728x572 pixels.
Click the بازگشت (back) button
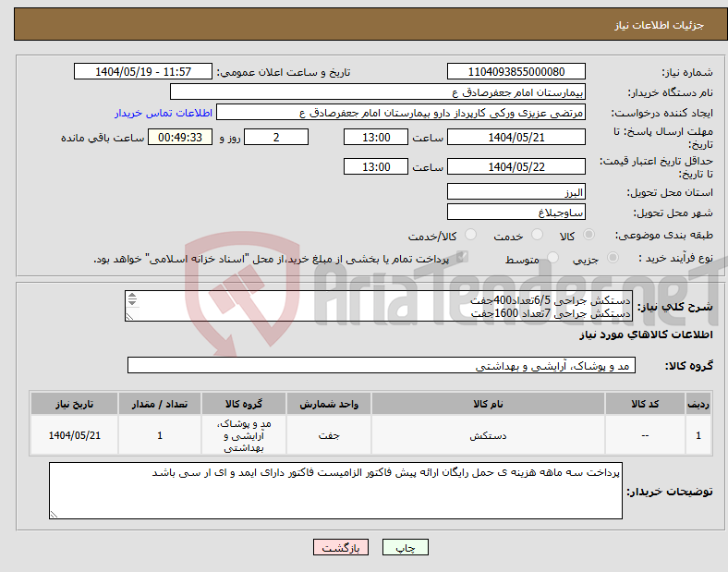[x=341, y=547]
